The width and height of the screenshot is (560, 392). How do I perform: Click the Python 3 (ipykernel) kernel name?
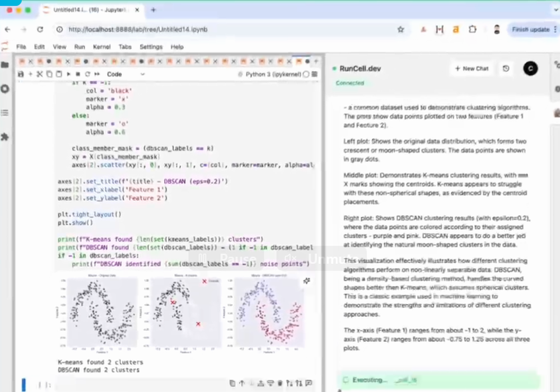[273, 74]
